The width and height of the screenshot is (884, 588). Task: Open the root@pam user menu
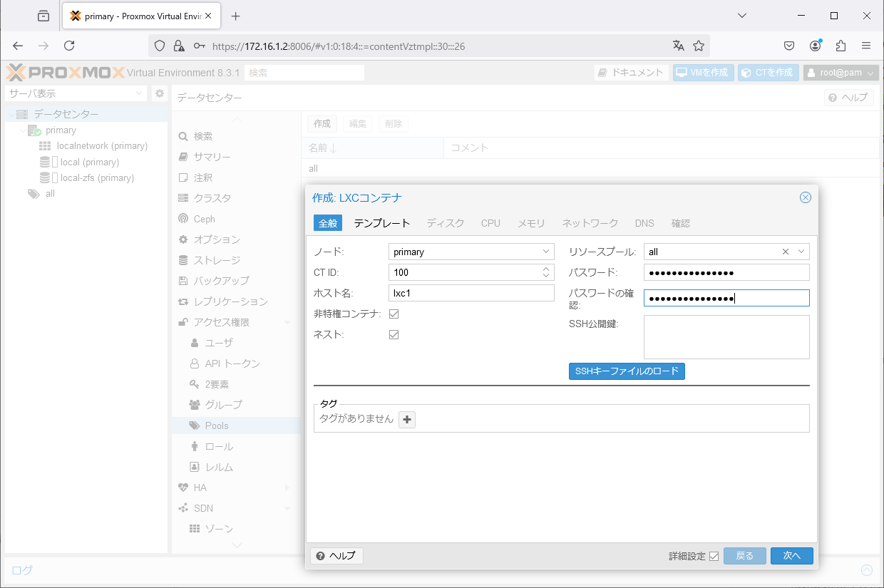[x=841, y=73]
